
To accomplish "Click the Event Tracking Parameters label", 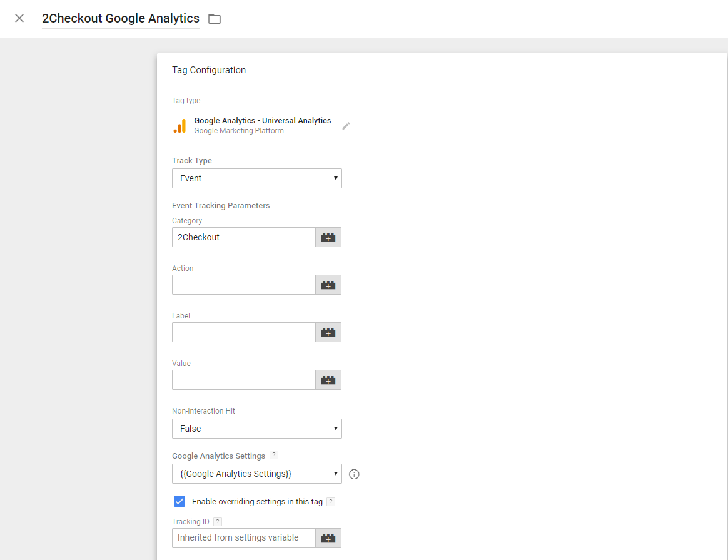I will (x=221, y=206).
